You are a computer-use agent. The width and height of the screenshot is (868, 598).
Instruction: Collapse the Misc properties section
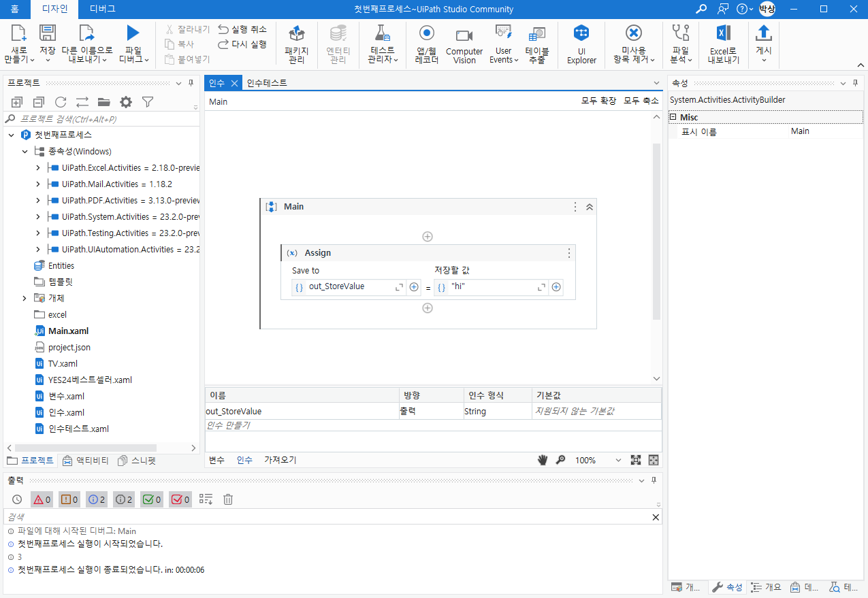point(673,117)
